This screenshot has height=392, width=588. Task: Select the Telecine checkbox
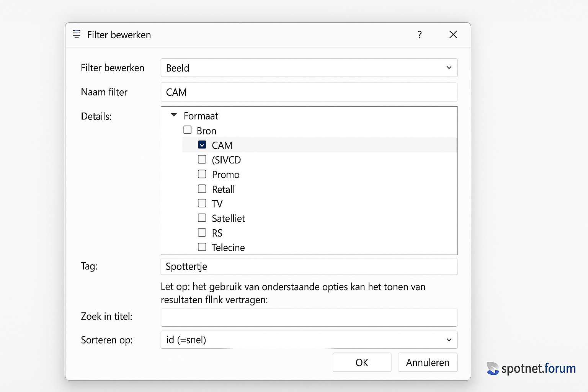[202, 247]
